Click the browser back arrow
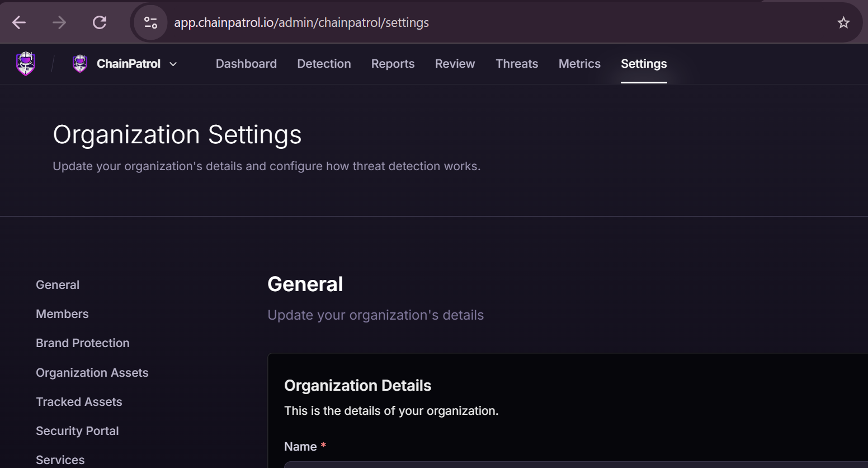This screenshot has height=468, width=868. [x=18, y=22]
